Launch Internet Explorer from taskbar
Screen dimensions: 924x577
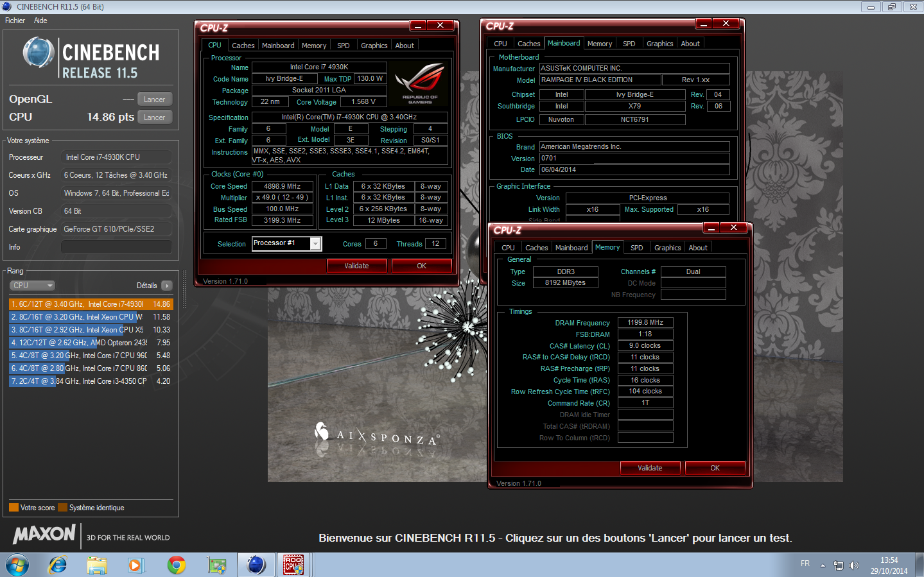click(x=58, y=565)
